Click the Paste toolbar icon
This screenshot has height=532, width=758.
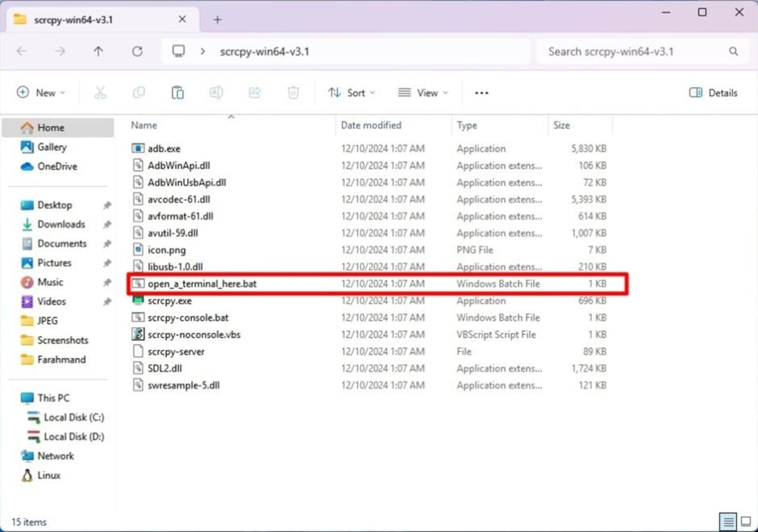coord(177,93)
